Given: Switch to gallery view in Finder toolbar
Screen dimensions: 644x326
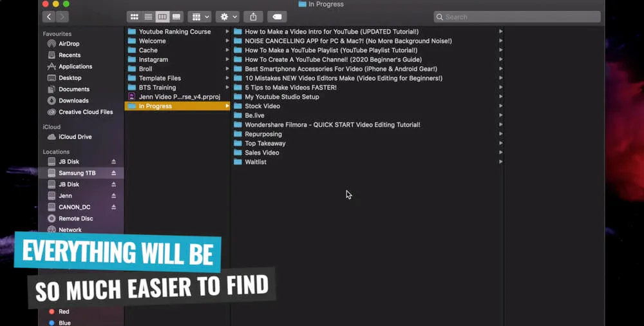Looking at the screenshot, I should 176,17.
